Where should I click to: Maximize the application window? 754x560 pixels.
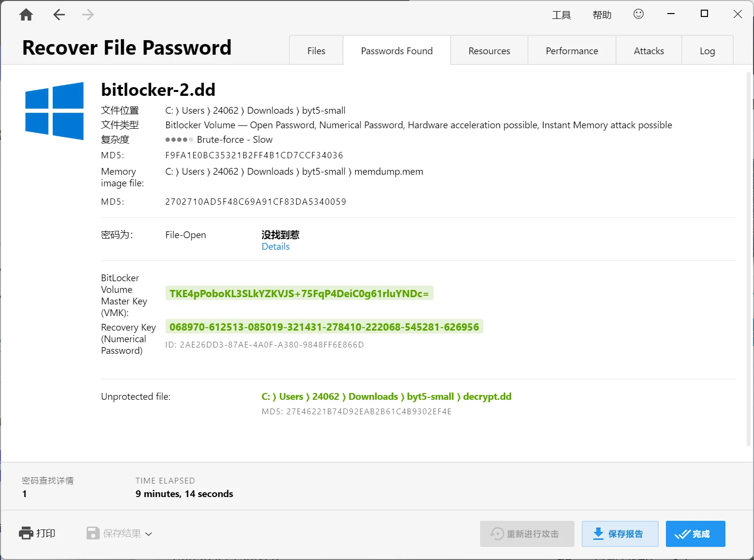tap(705, 14)
